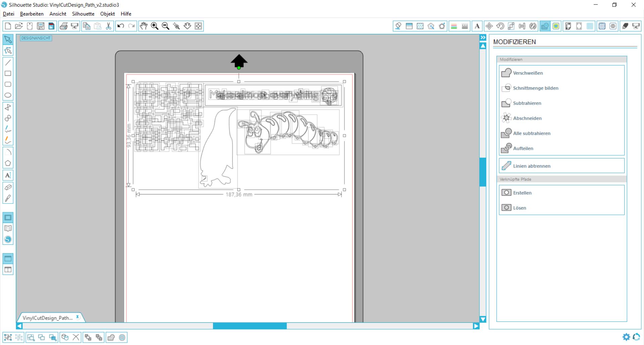Open the rotate panel icon

click(500, 26)
